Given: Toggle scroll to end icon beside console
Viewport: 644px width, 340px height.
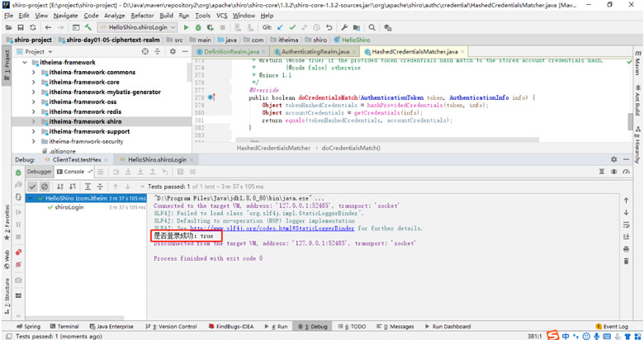Looking at the screenshot, I should (x=626, y=237).
